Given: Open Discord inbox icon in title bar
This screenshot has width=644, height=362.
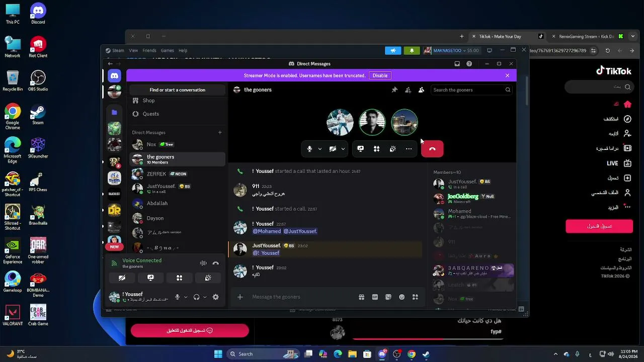Looking at the screenshot, I should (457, 64).
